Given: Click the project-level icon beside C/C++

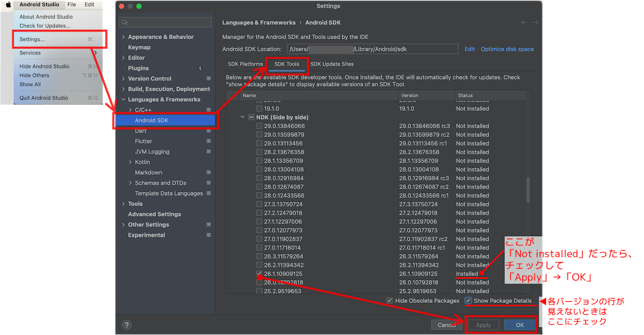Looking at the screenshot, I should 209,110.
